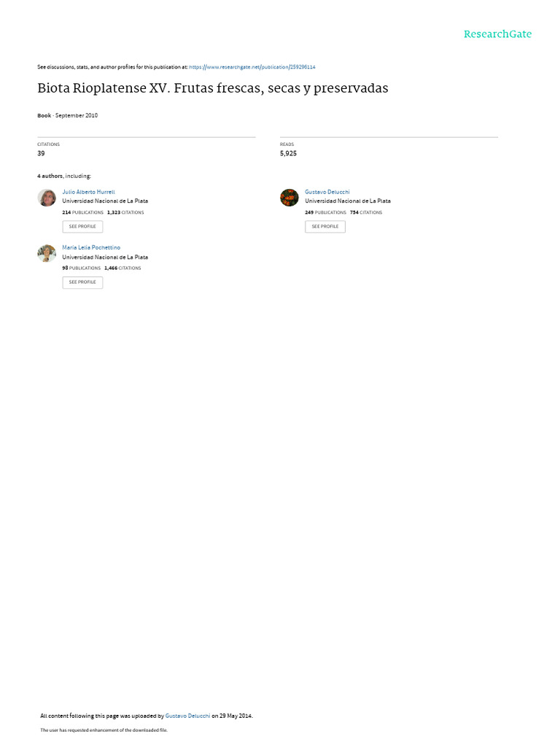
Task: Open Gustavo Delucchi author name link
Action: (327, 192)
